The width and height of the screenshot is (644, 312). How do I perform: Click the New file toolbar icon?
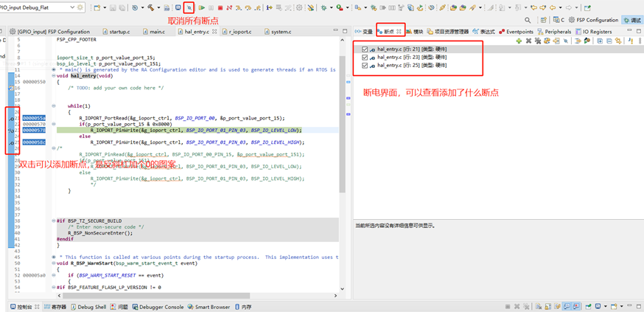[x=97, y=7]
